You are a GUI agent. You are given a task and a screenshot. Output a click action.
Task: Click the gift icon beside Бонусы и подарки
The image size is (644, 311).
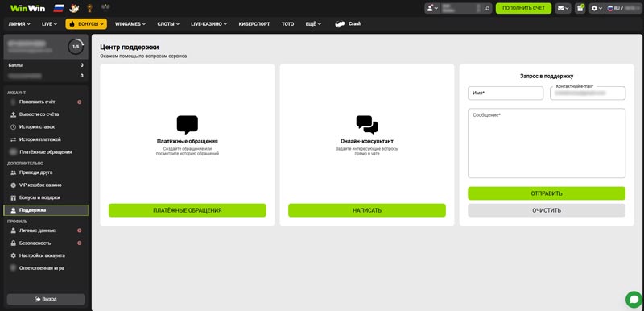point(13,197)
